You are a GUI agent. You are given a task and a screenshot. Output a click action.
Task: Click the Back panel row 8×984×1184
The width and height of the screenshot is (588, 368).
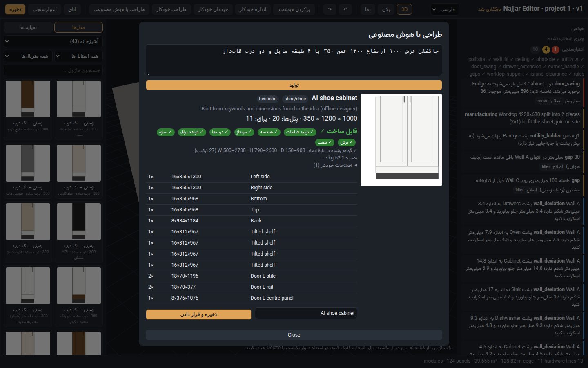tap(252, 221)
